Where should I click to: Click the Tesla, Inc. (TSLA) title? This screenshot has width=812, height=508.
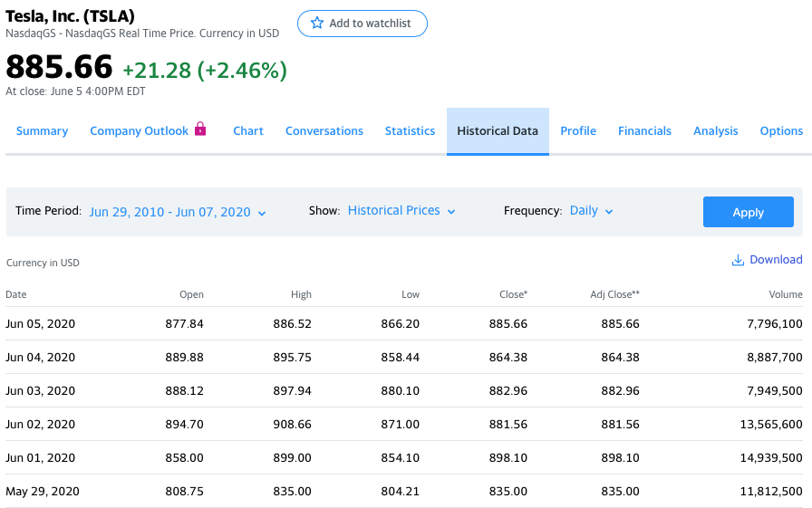70,16
